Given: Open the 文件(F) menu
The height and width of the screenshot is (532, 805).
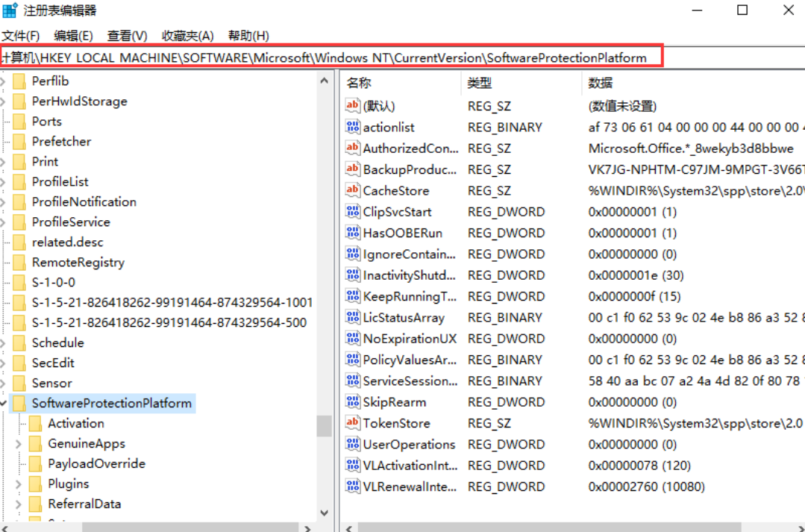Looking at the screenshot, I should (21, 36).
